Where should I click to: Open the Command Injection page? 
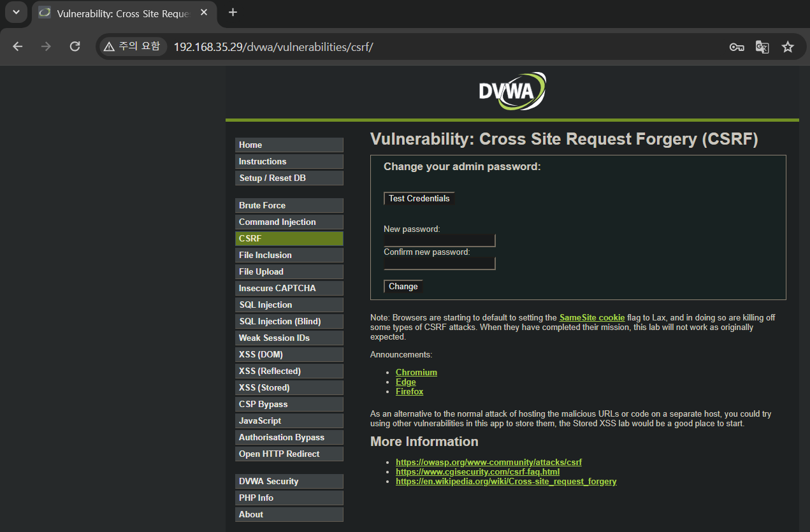pyautogui.click(x=289, y=222)
